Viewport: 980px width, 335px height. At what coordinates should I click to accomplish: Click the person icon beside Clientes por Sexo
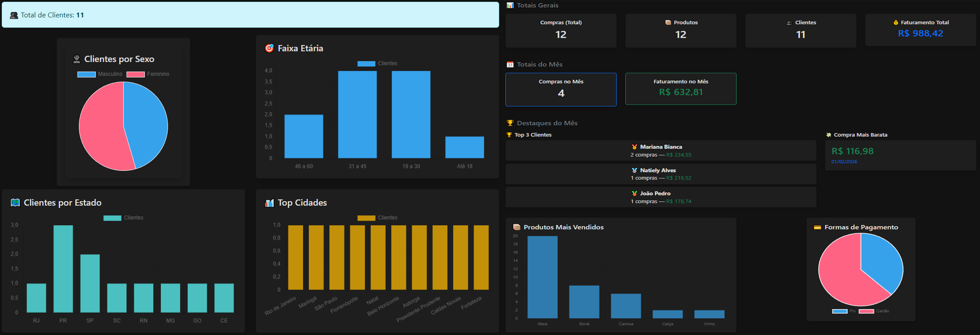coord(77,59)
